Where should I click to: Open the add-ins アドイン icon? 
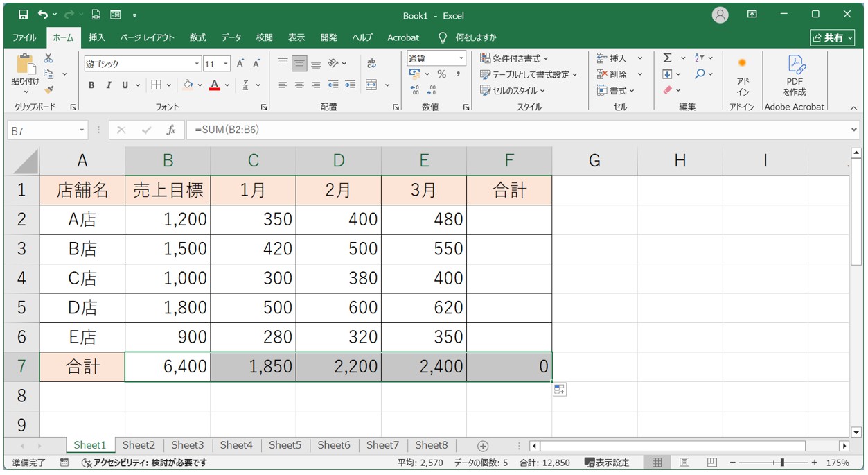743,78
